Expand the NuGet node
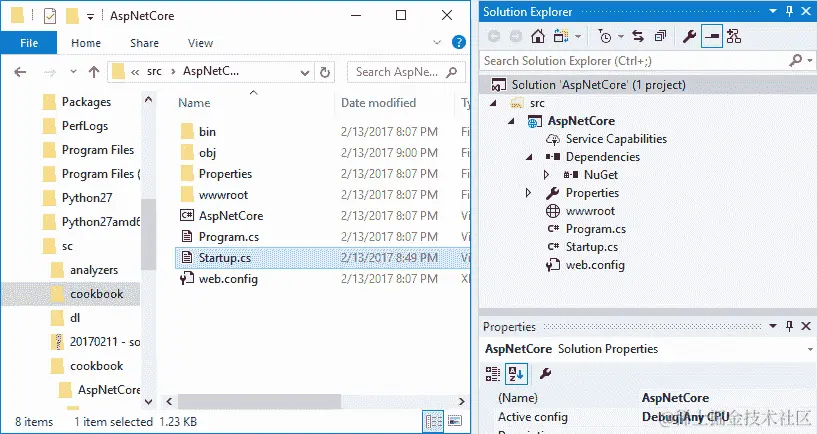Image resolution: width=818 pixels, height=434 pixels. (546, 175)
